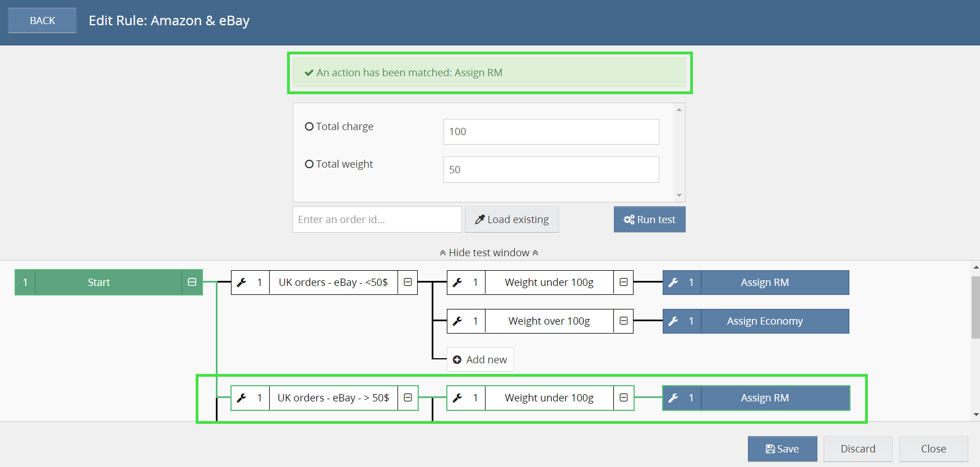This screenshot has width=980, height=467.
Task: Click wrench icon on UK orders eBay <50$ node
Action: point(242,283)
